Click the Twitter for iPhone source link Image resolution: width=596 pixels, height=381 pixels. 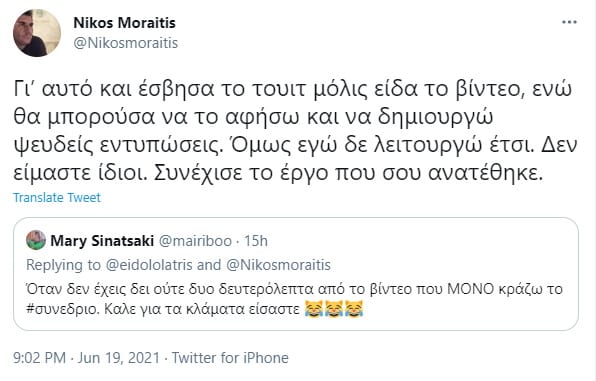tap(230, 358)
